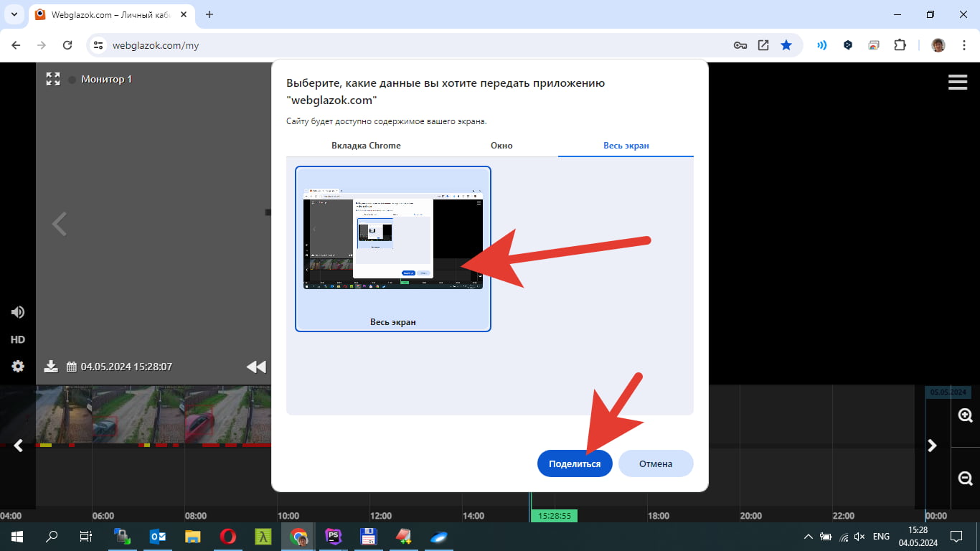Image resolution: width=980 pixels, height=551 pixels.
Task: Open the hamburger menu
Action: (958, 82)
